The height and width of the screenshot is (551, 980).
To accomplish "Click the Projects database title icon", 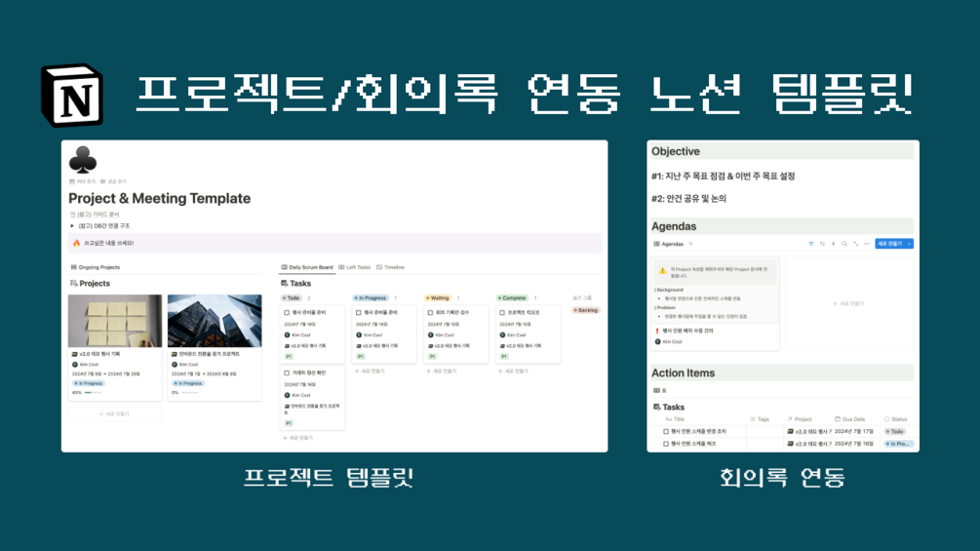I will [x=74, y=283].
